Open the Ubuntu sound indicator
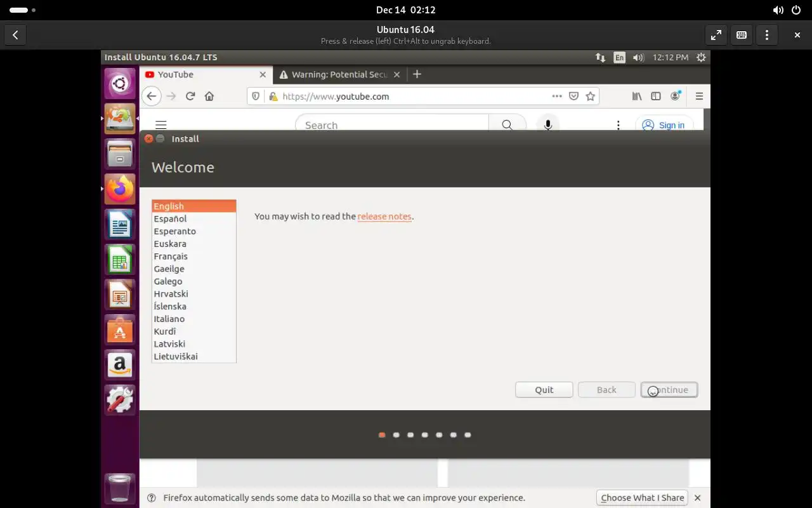Image resolution: width=812 pixels, height=508 pixels. (x=639, y=57)
